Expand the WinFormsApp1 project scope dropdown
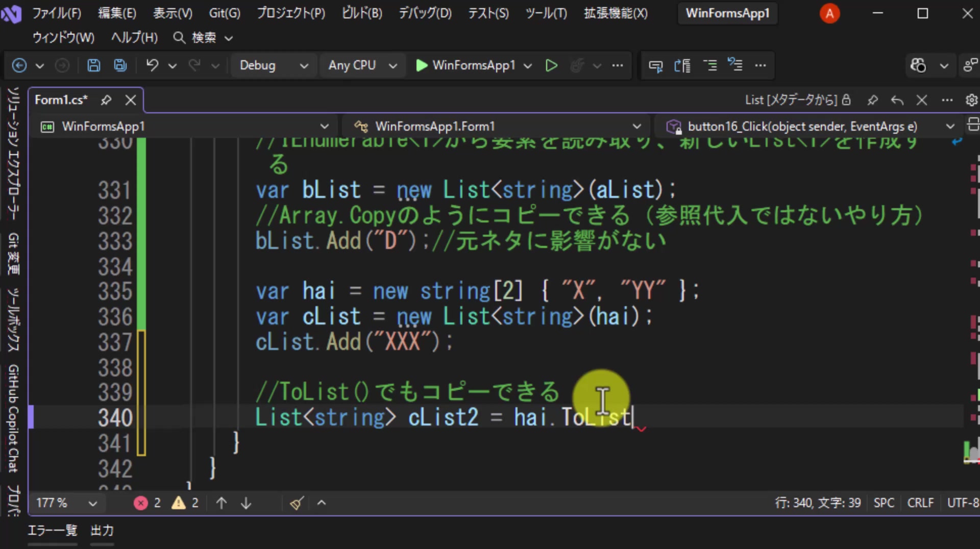This screenshot has height=549, width=980. point(185,126)
